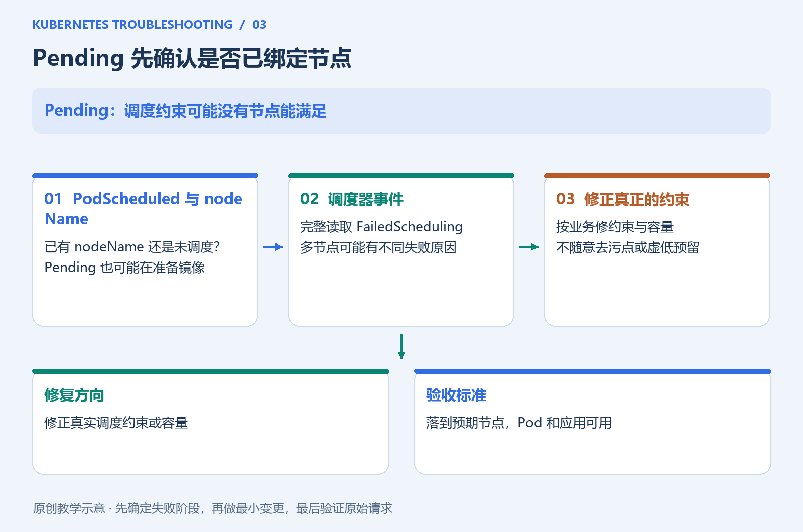Screen dimensions: 803x532
Task: Select the line '完整读取 FailedScheduling'
Action: 381,227
